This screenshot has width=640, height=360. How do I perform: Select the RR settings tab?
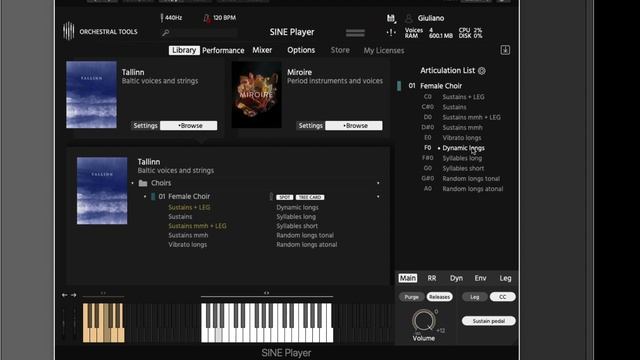click(432, 278)
